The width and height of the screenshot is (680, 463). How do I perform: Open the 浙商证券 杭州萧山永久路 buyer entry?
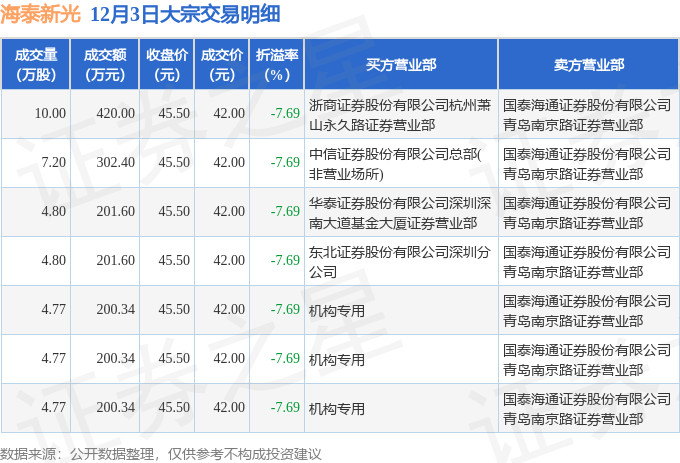coord(400,113)
